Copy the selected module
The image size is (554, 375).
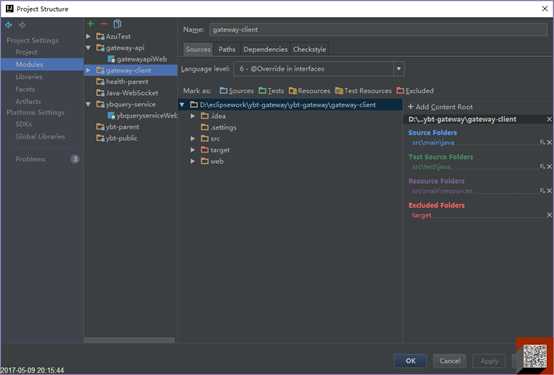tap(117, 24)
